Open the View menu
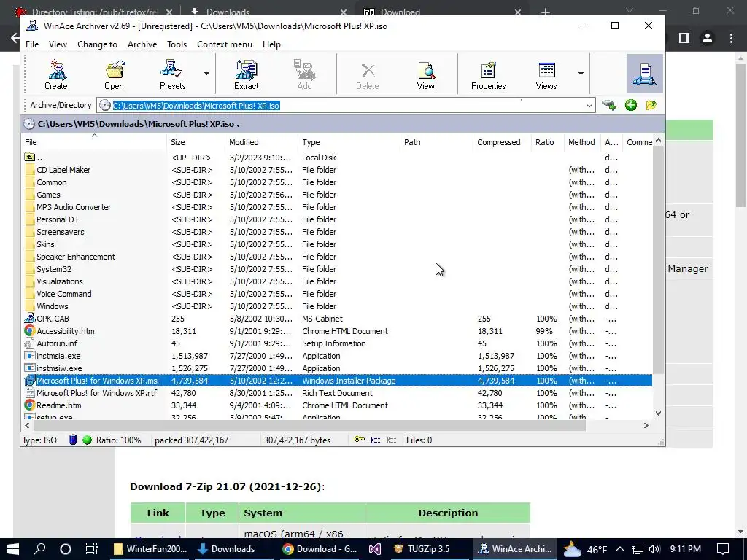This screenshot has width=747, height=560. coord(58,44)
